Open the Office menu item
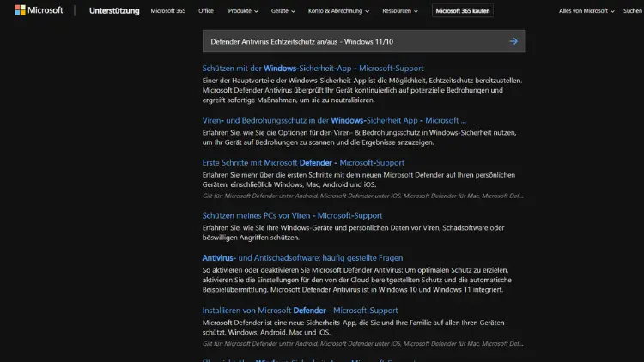This screenshot has height=362, width=644. [x=206, y=10]
